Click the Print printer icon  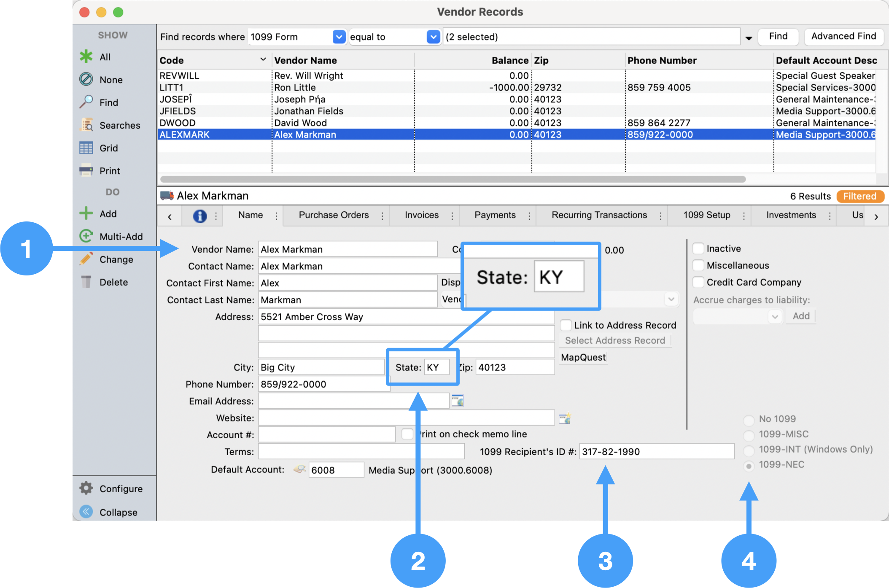coord(86,170)
